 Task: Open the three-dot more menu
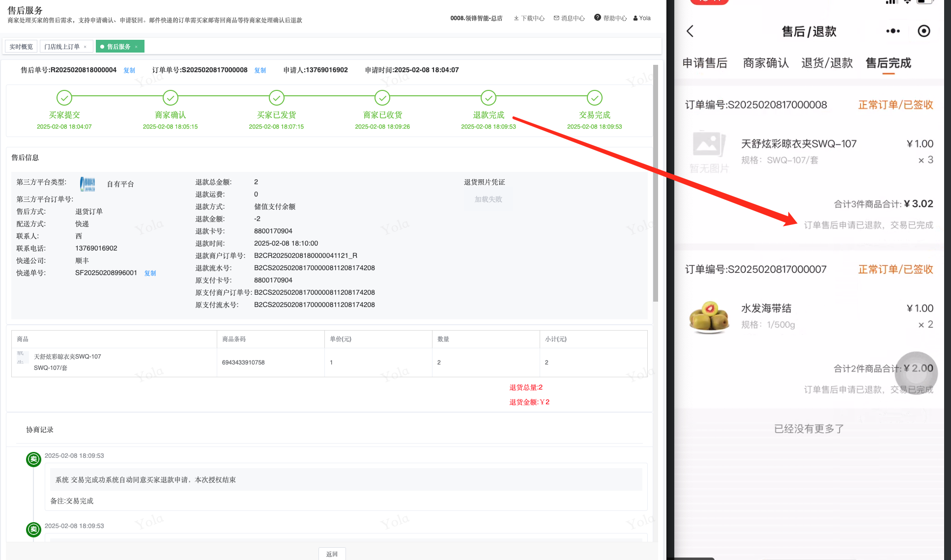[893, 31]
